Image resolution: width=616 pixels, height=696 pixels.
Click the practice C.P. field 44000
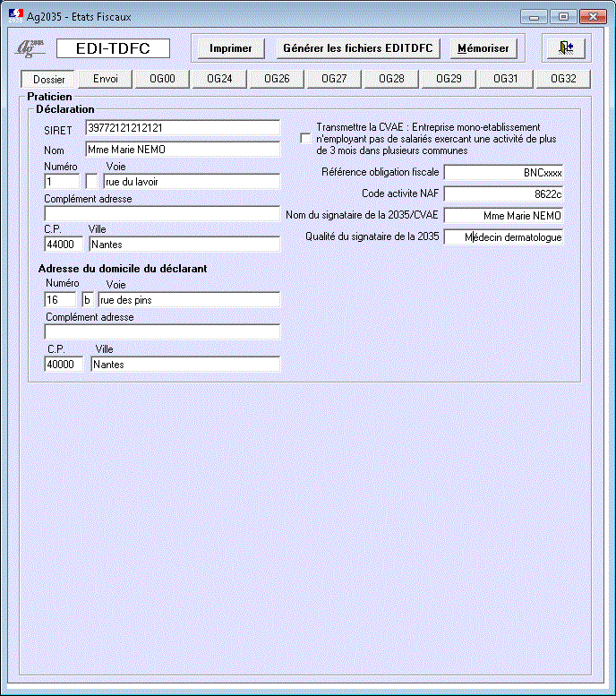(x=64, y=244)
